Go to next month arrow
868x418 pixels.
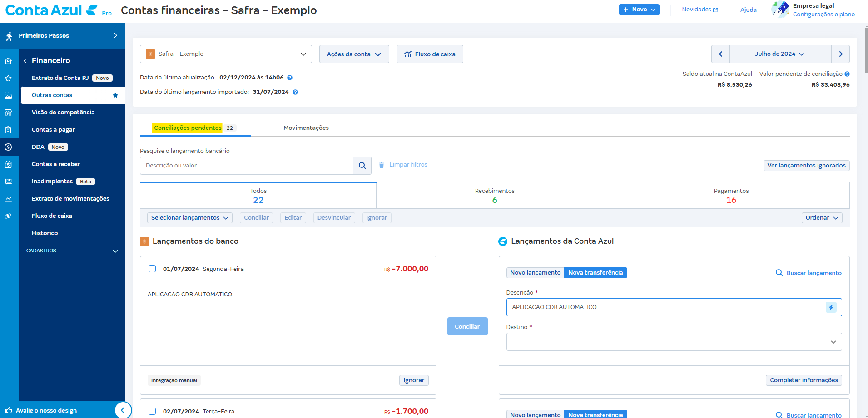[x=841, y=54]
